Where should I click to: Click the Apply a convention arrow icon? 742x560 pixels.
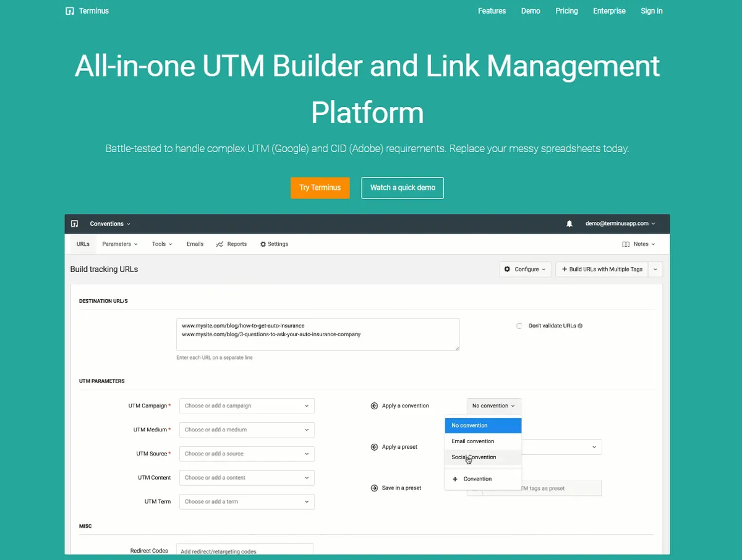click(374, 405)
